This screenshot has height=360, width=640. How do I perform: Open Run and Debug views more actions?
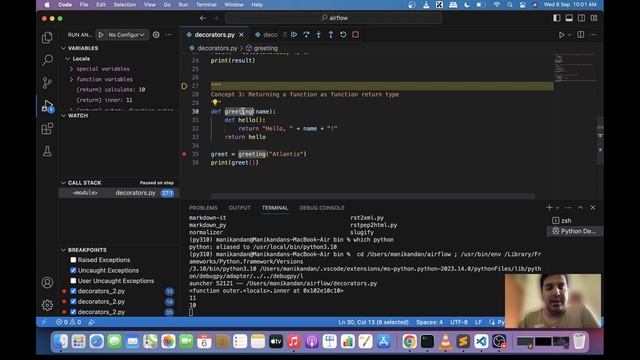169,35
